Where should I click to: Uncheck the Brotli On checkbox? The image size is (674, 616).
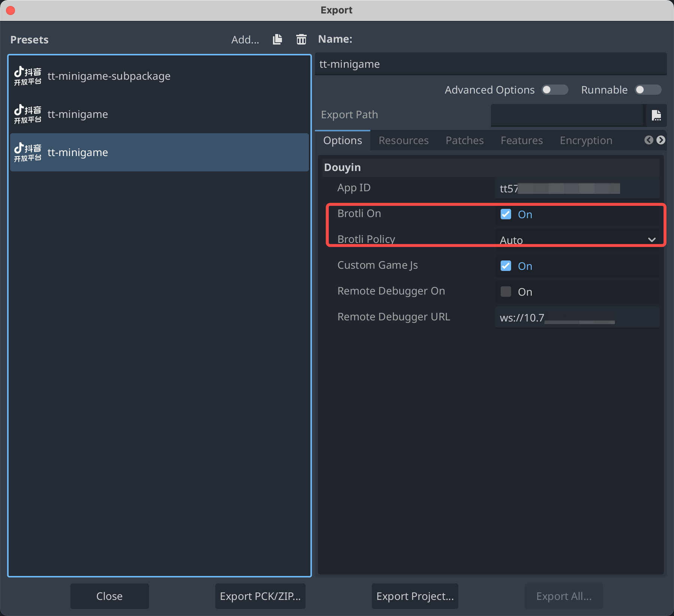[506, 214]
